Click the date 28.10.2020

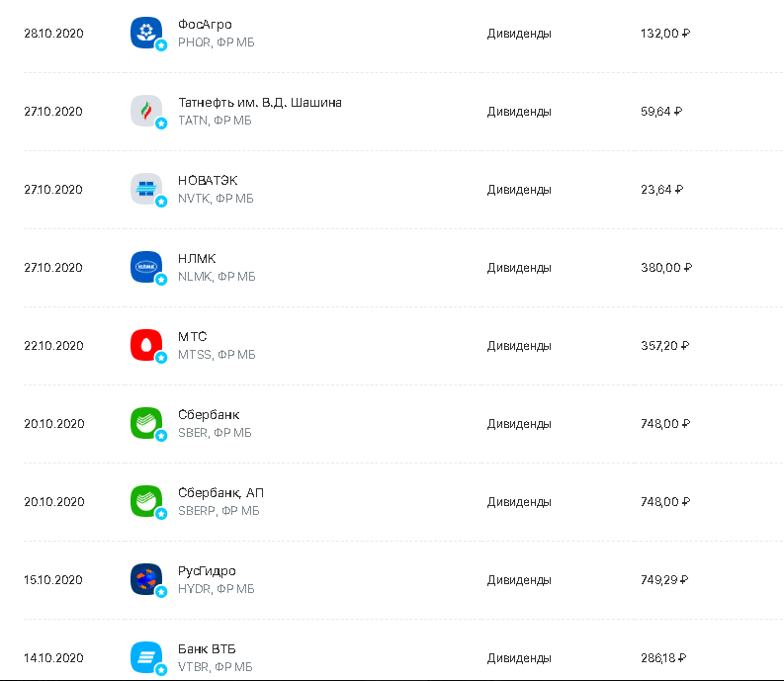pos(54,34)
